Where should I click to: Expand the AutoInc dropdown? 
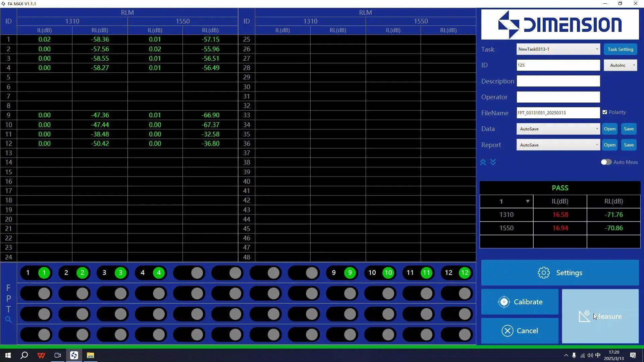[x=620, y=65]
